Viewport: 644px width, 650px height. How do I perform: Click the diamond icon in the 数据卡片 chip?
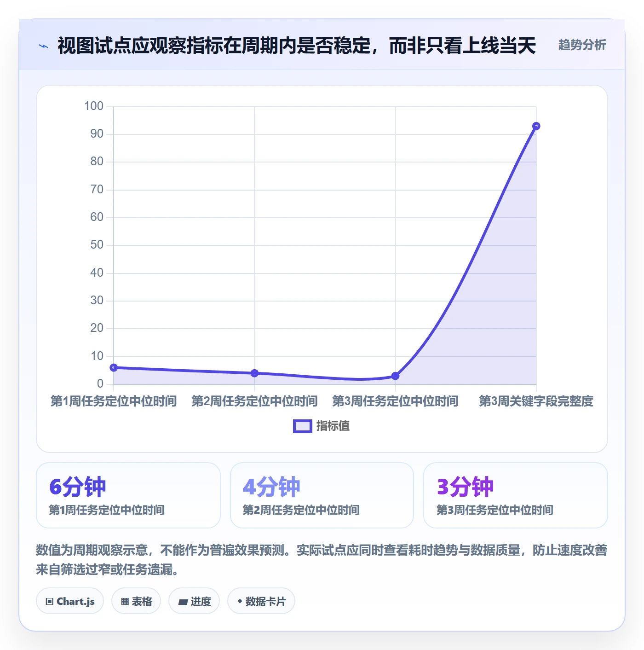click(240, 601)
